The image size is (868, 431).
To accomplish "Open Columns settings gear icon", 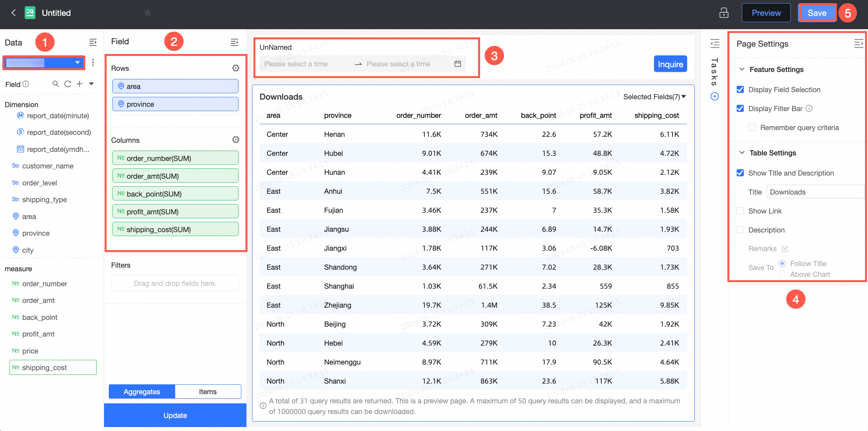I will tap(236, 140).
